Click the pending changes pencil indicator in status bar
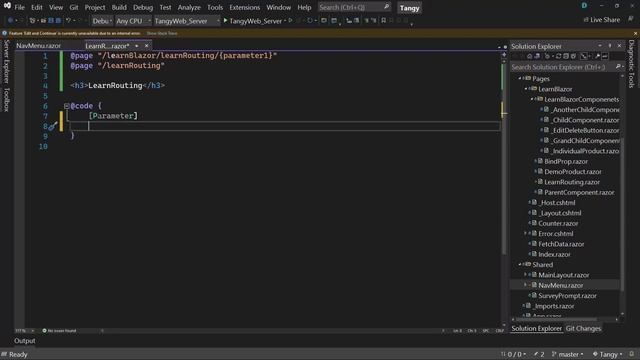Viewport: 640px width, 360px height. coord(539,354)
